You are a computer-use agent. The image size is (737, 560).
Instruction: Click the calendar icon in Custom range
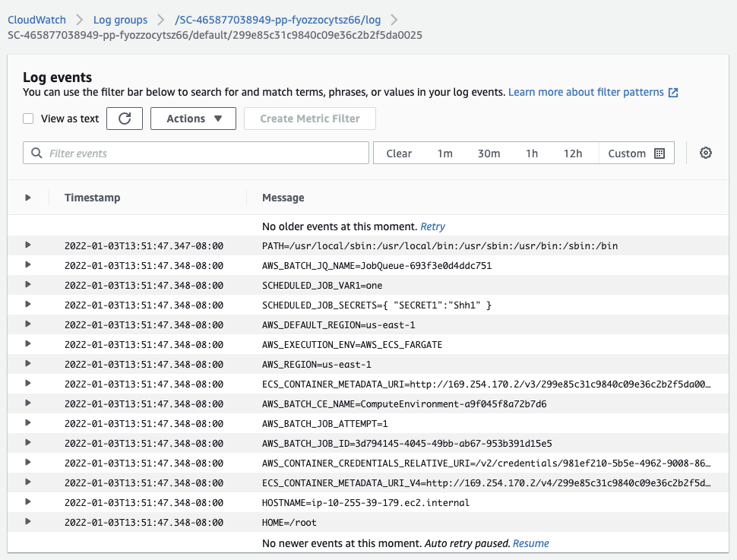point(659,153)
